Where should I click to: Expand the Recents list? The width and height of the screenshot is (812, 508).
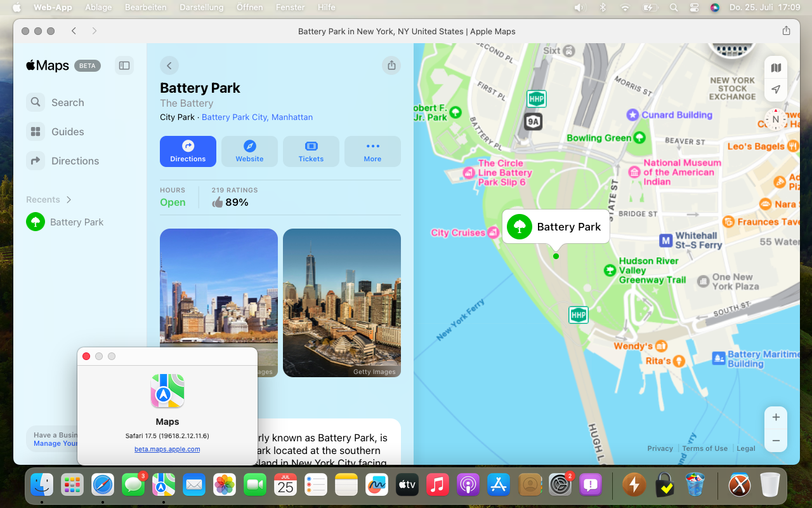click(x=49, y=199)
